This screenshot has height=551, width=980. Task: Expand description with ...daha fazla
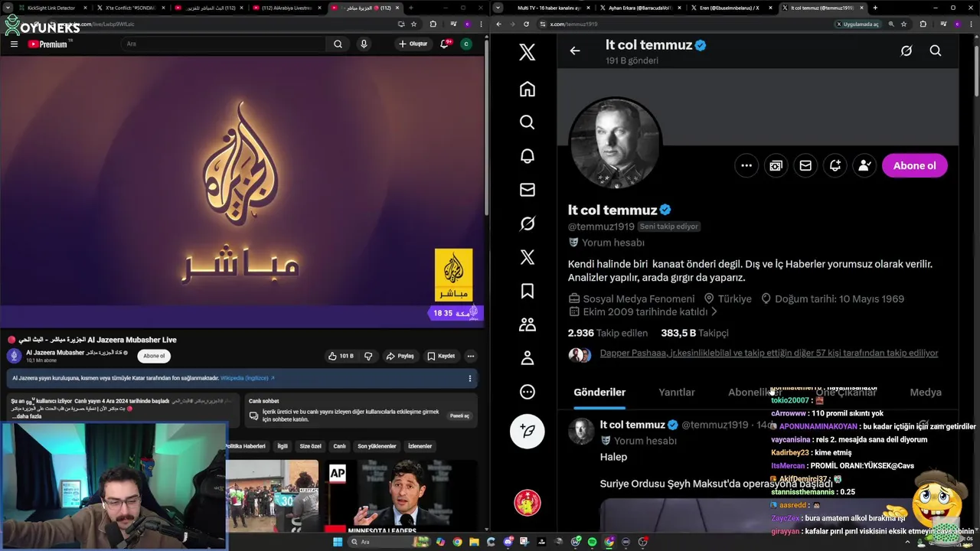[27, 416]
